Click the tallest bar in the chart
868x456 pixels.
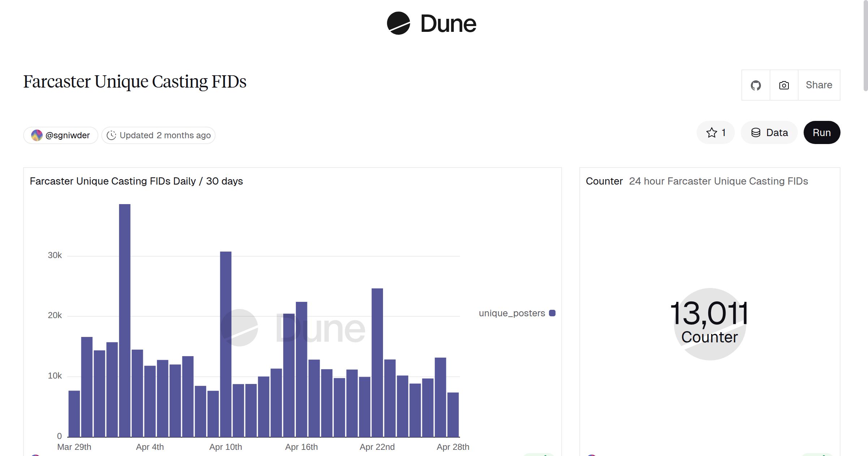coord(125,320)
